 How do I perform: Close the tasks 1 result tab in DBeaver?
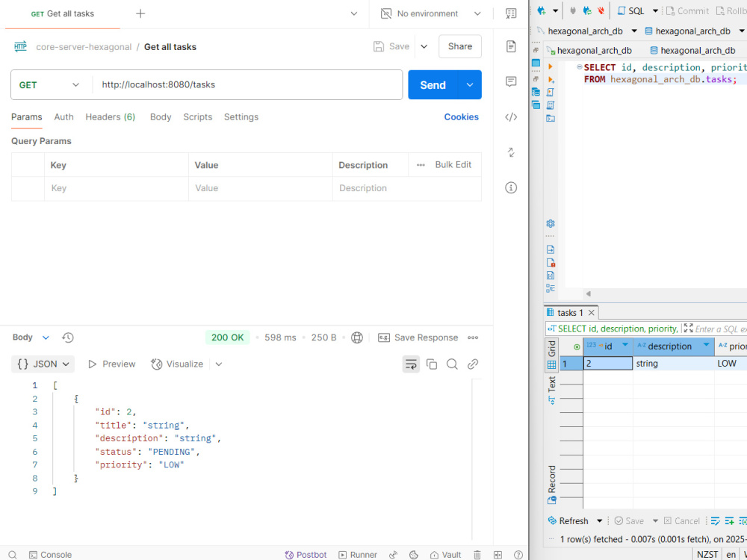coord(591,313)
